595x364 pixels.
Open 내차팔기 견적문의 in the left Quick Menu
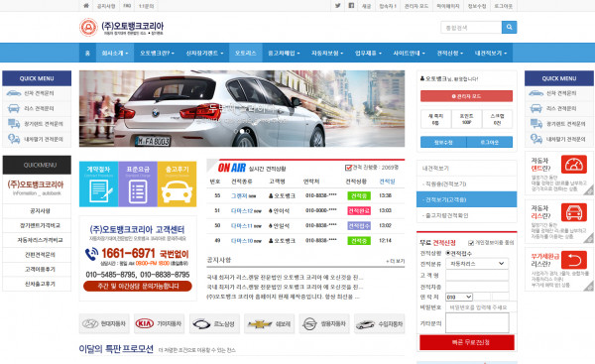click(x=37, y=139)
